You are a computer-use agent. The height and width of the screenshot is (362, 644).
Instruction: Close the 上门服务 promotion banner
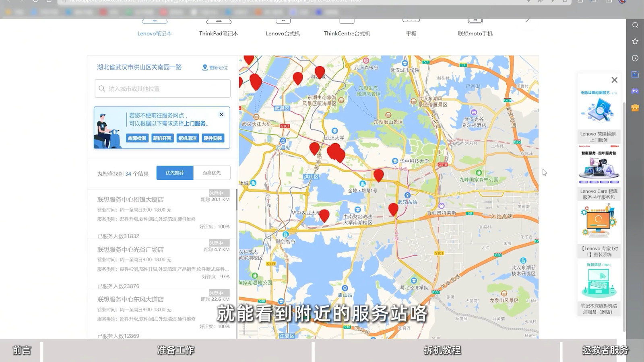pos(221,114)
